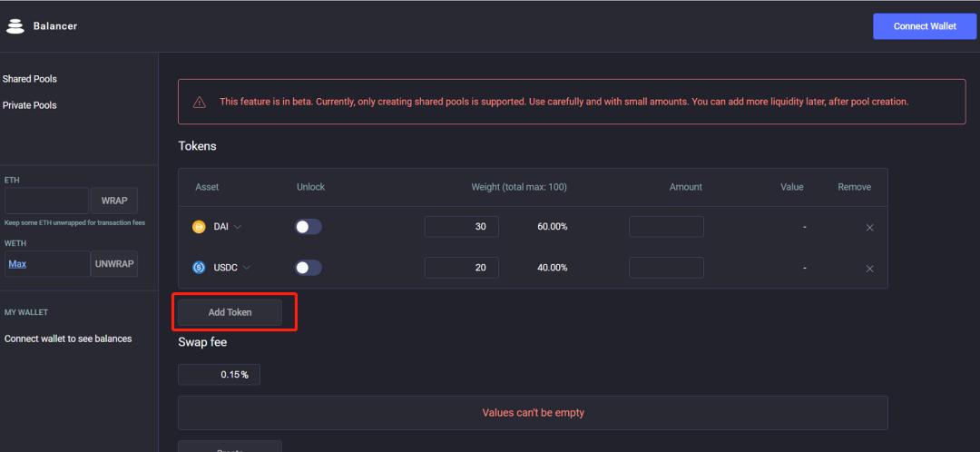
Task: Open the USDC asset dropdown chevron
Action: (x=246, y=268)
